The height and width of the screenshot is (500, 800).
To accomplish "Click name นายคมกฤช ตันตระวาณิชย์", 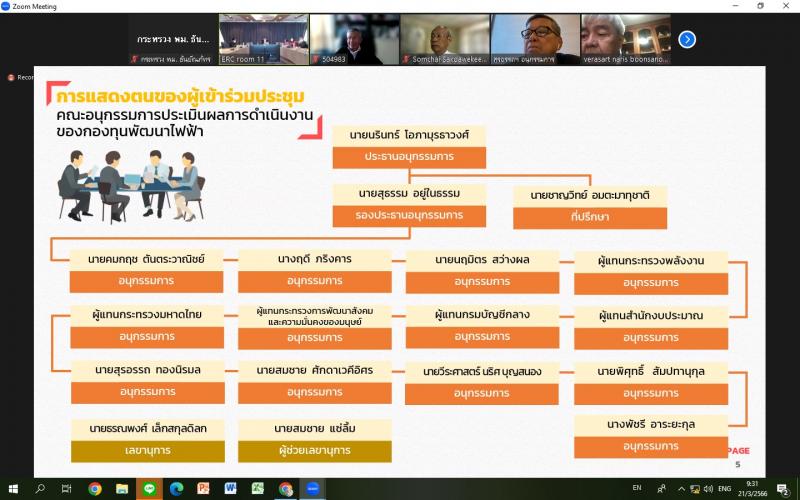I will pos(146,259).
